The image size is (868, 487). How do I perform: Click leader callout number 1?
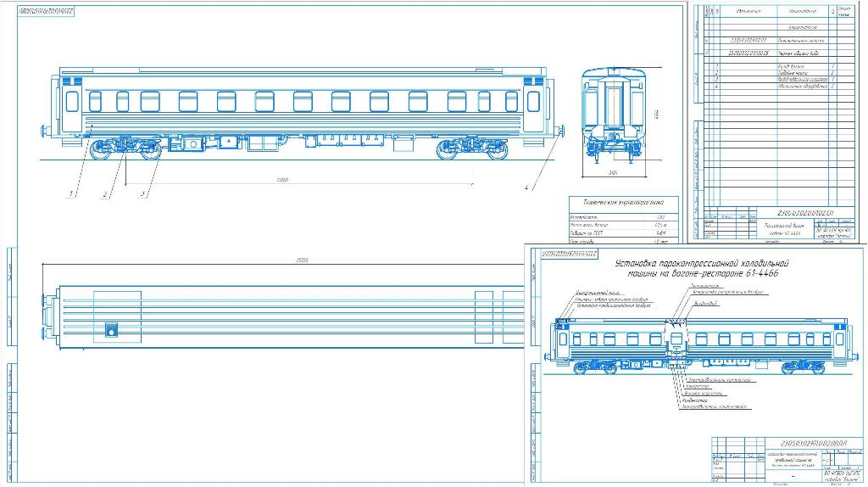(x=71, y=193)
